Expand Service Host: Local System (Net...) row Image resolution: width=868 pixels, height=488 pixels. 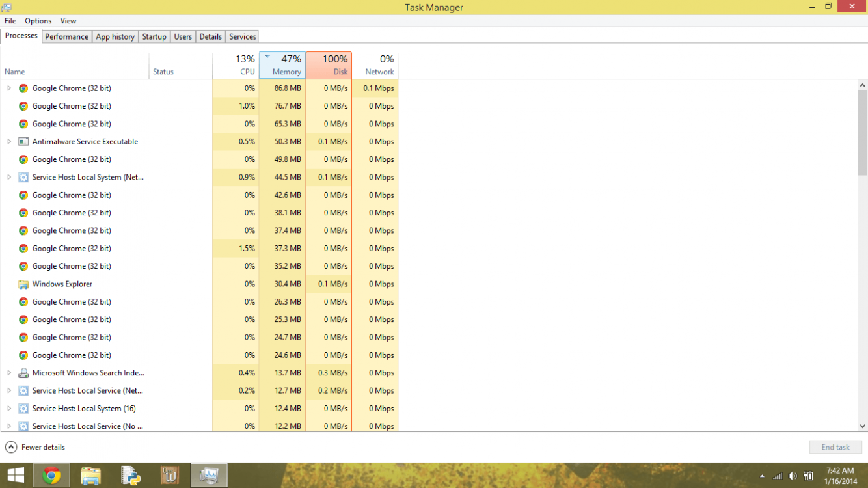(x=9, y=177)
